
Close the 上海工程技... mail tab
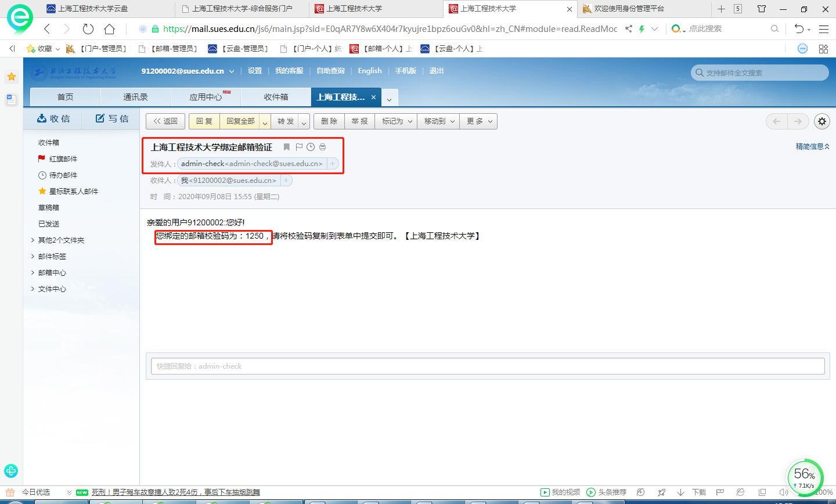373,98
